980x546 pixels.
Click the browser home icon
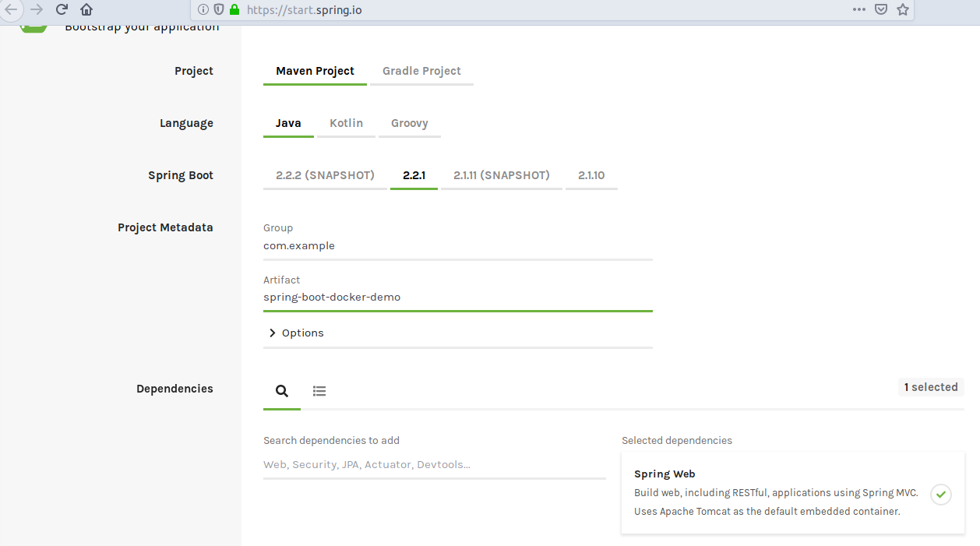pyautogui.click(x=86, y=9)
